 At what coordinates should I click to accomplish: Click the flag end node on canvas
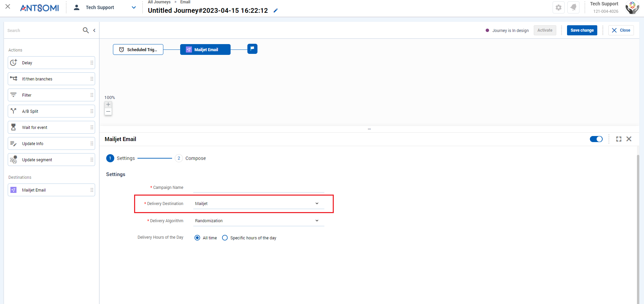point(252,49)
